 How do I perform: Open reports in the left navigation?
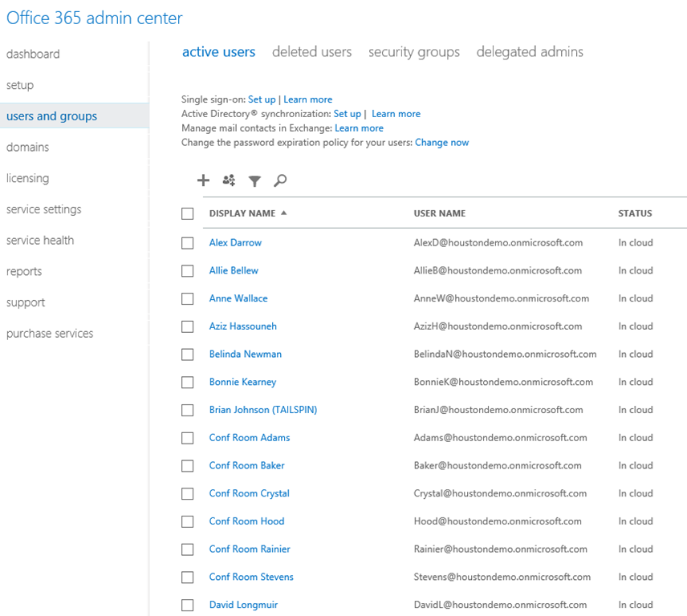24,271
